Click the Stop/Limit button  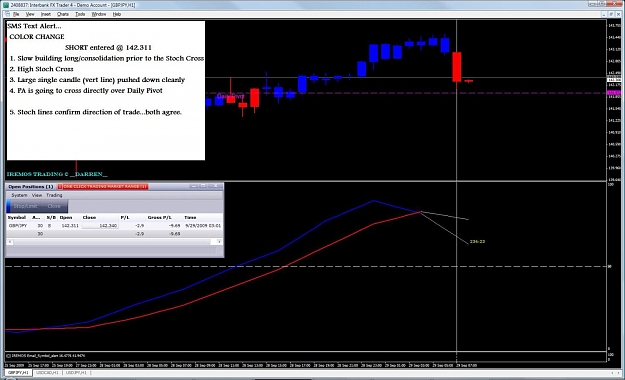tap(26, 206)
